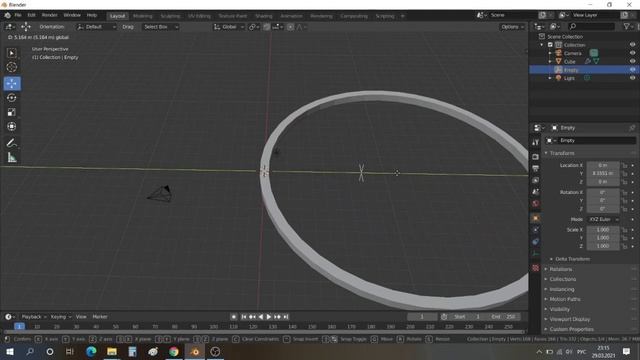This screenshot has height=360, width=640.
Task: Activate the Rotate tool
Action: tap(11, 98)
